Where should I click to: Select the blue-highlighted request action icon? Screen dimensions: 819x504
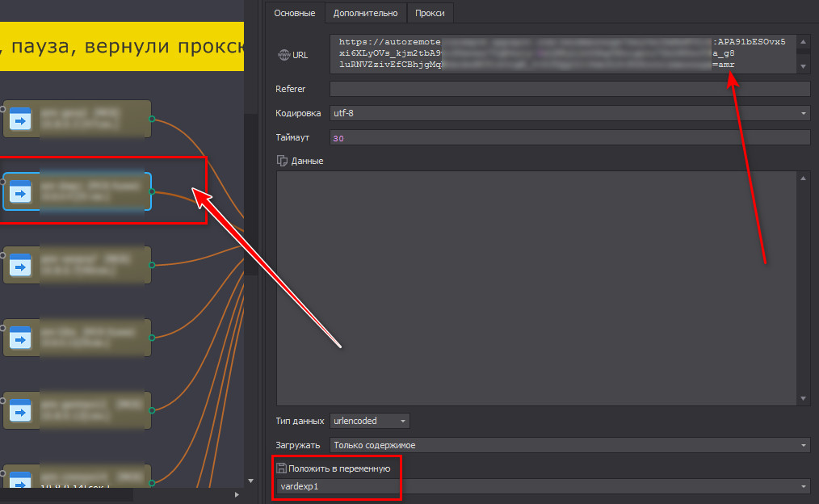(x=19, y=191)
